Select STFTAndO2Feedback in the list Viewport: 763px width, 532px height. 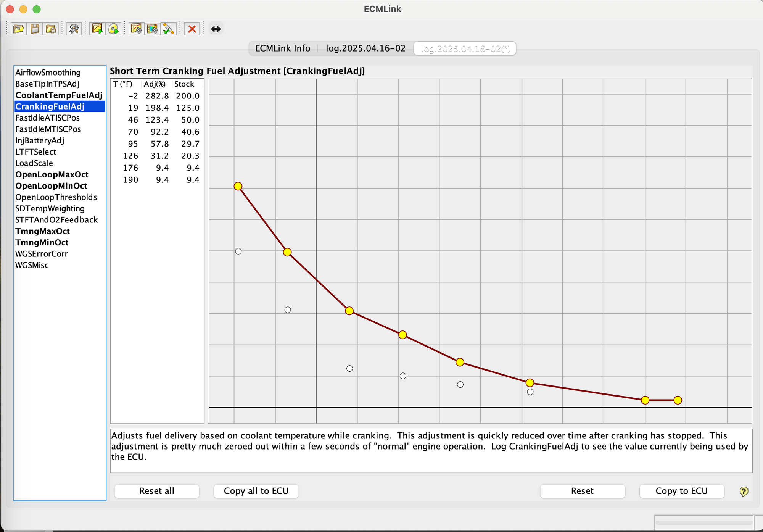(60, 220)
